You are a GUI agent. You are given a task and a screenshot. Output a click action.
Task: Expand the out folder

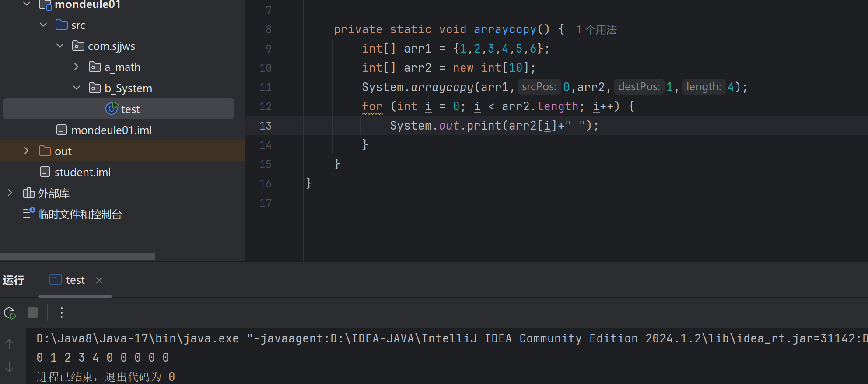tap(27, 151)
